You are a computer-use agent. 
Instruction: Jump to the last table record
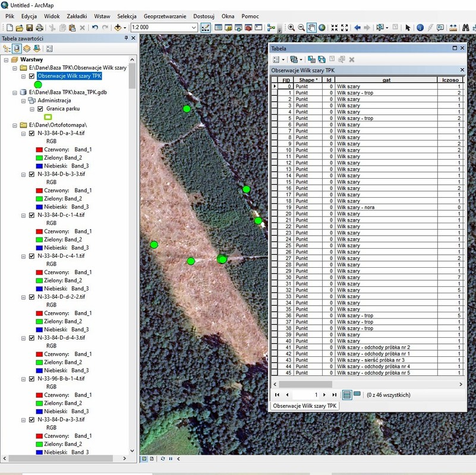334,395
